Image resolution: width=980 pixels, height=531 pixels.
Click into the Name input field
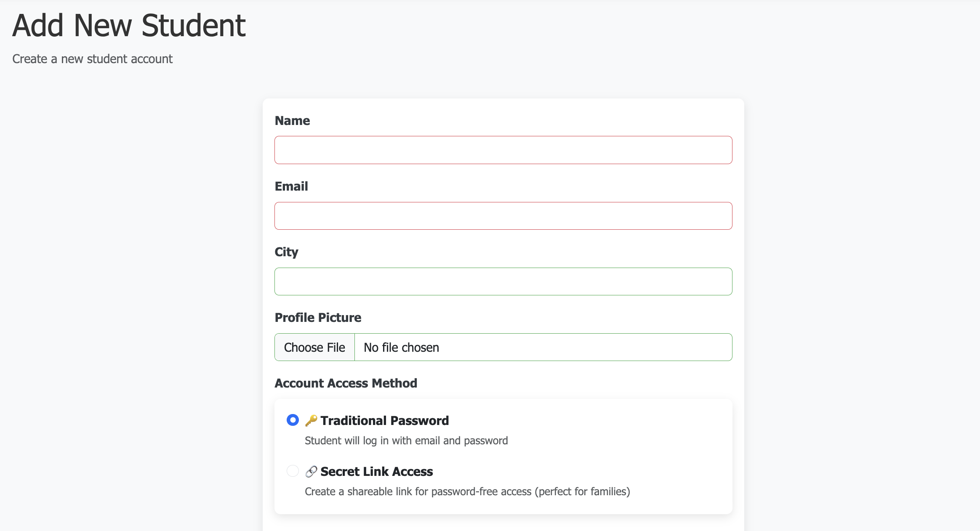503,150
